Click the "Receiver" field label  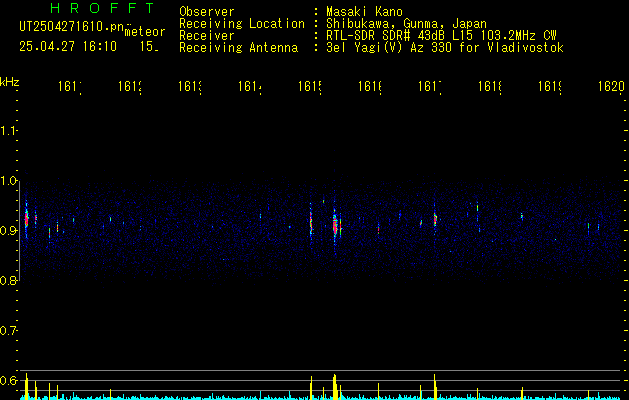click(207, 36)
